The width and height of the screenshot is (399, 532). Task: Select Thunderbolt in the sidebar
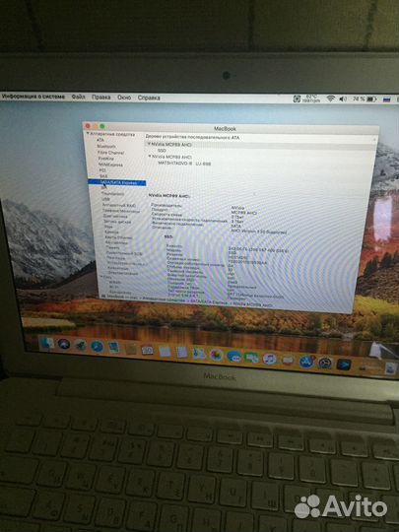[x=113, y=194]
